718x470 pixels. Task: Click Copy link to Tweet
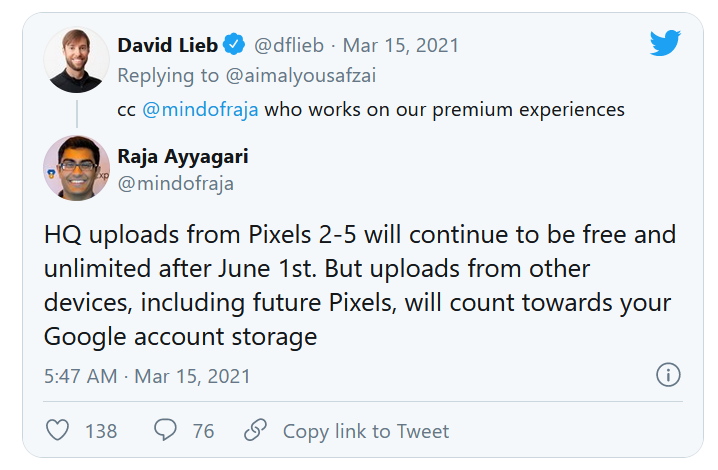coord(366,431)
